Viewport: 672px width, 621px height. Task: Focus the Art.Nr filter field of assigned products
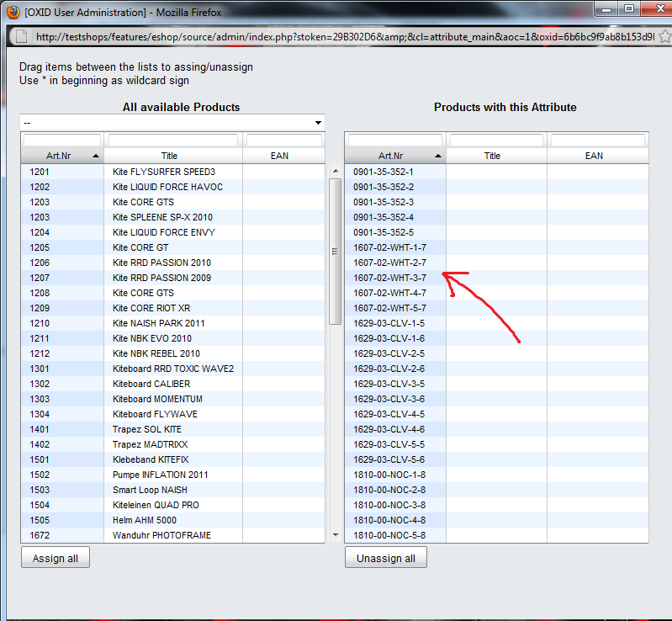[395, 141]
